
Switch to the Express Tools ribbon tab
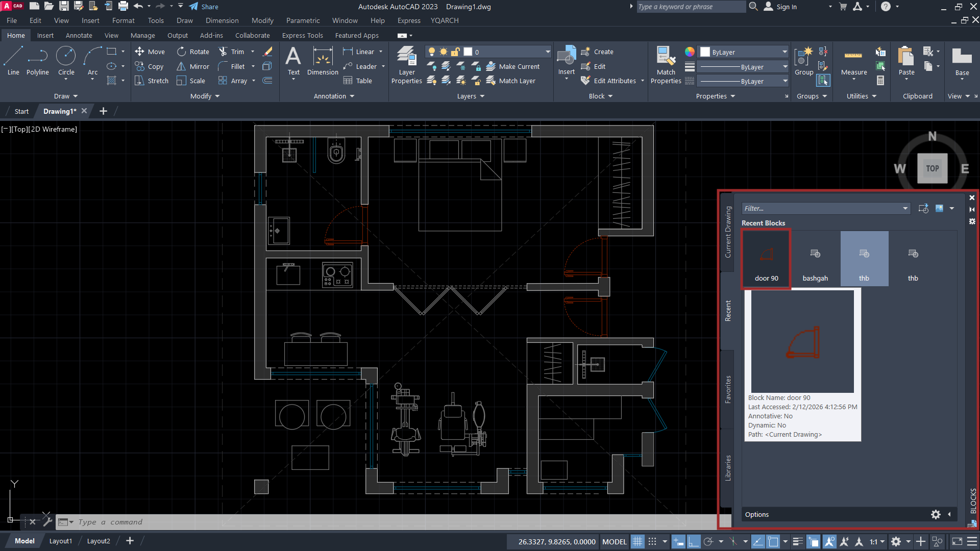(302, 35)
